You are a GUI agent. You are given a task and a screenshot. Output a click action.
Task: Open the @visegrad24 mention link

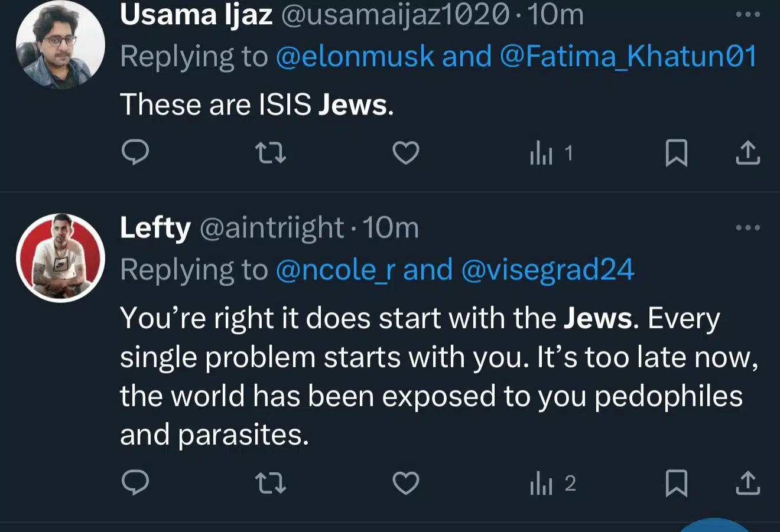[x=547, y=270]
